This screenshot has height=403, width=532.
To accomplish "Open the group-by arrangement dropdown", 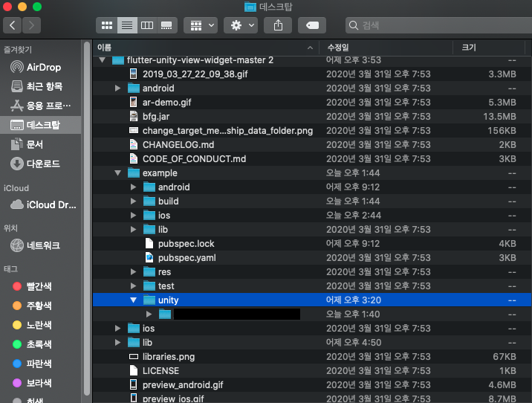I will click(201, 25).
